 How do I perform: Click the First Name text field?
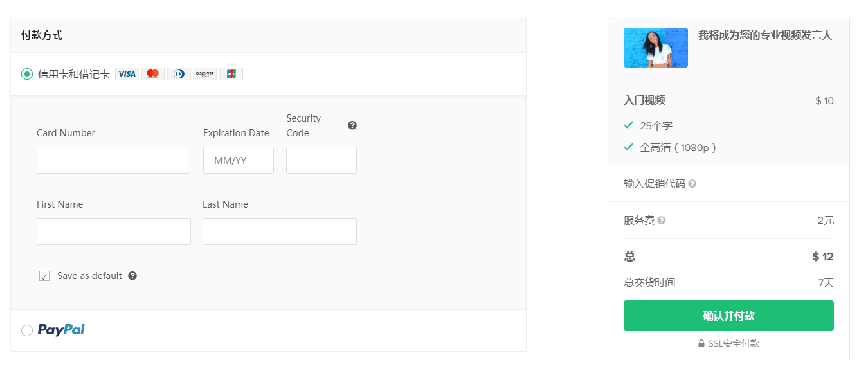coord(113,231)
